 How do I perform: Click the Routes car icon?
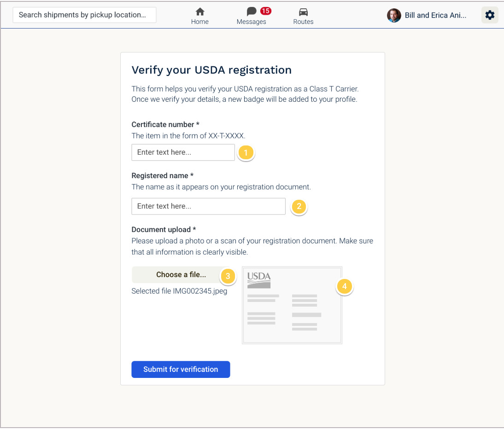pos(303,12)
